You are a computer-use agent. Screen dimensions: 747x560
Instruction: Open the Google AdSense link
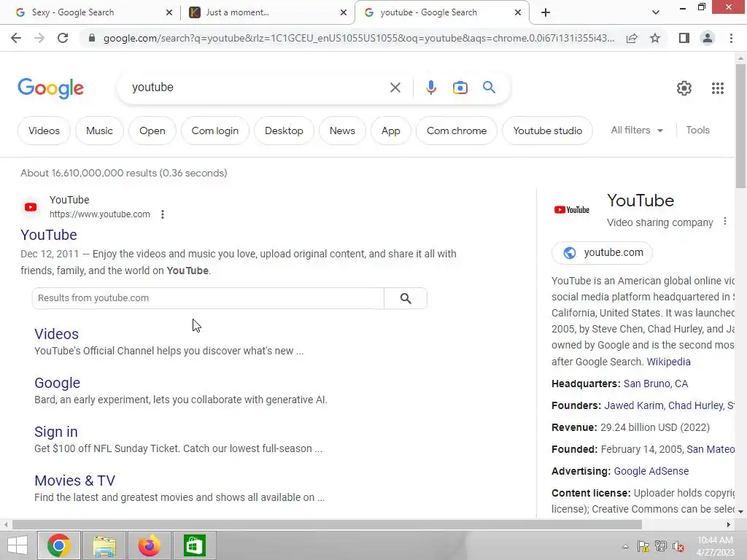click(x=651, y=471)
